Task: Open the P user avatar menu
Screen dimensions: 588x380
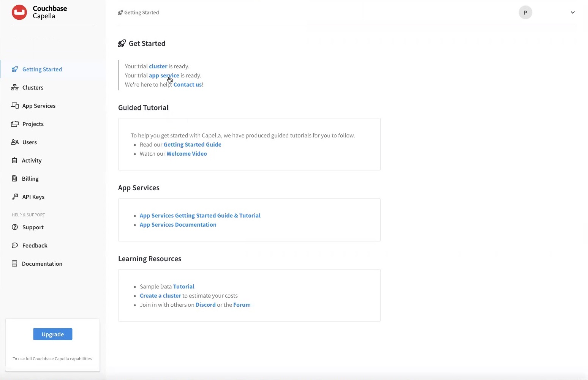Action: coord(525,13)
